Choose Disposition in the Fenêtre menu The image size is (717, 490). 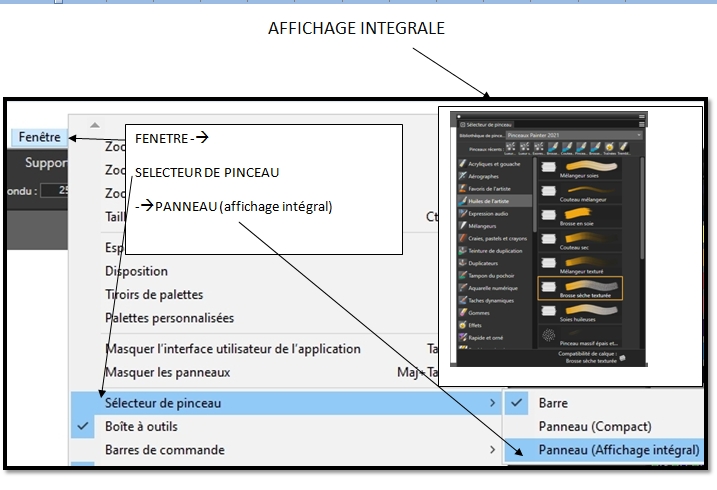[x=136, y=271]
